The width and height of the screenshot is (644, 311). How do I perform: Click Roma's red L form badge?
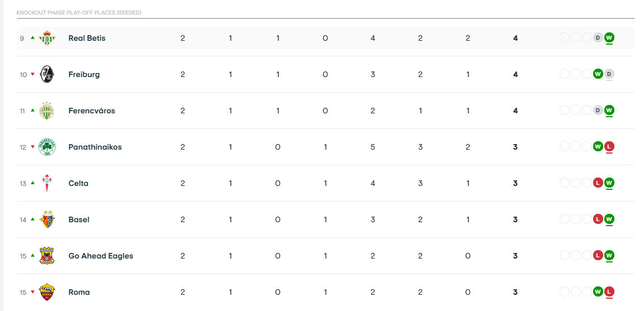[x=609, y=292]
